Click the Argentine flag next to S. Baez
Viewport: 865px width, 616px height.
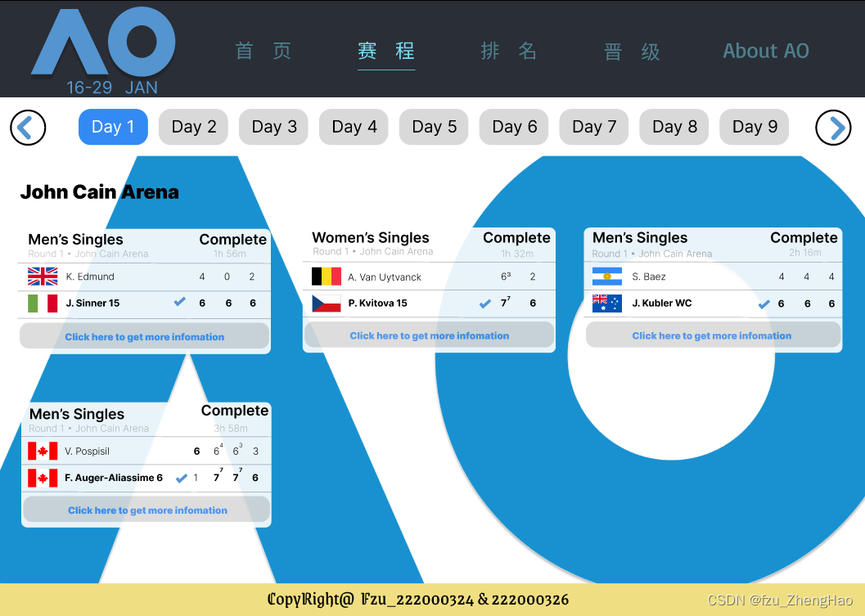click(607, 277)
